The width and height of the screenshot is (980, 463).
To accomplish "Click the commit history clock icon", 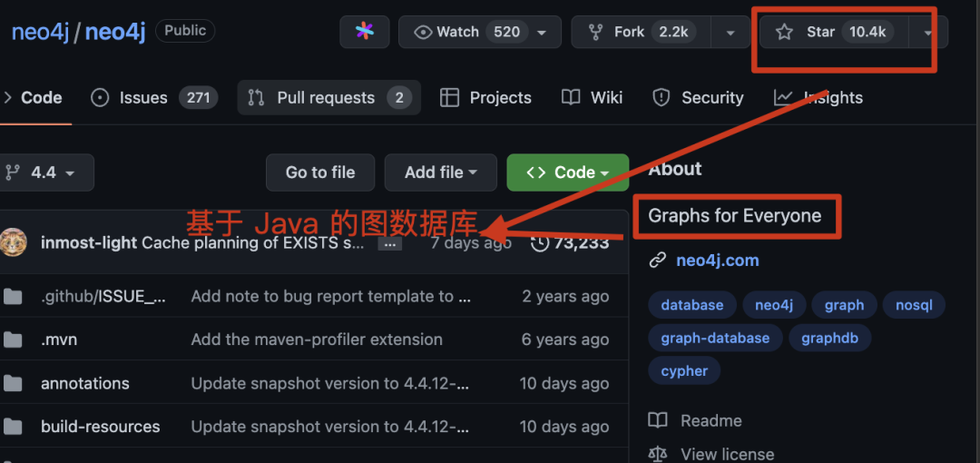I will click(x=540, y=242).
